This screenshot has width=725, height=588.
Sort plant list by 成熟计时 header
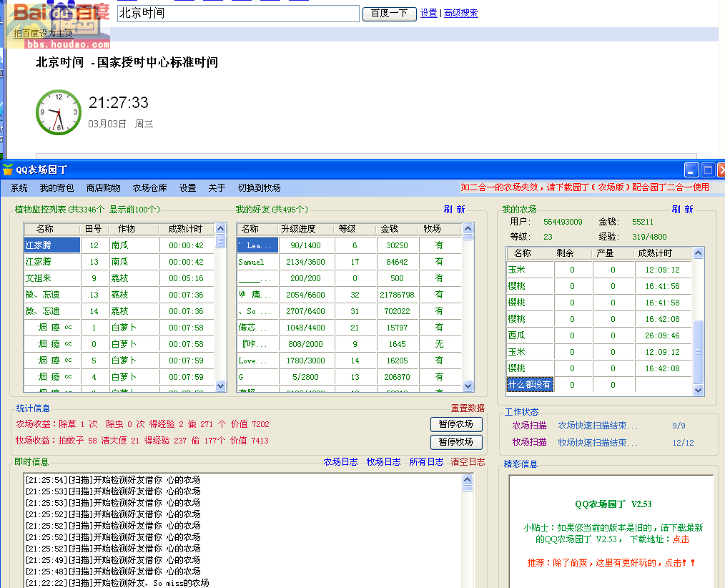point(185,229)
